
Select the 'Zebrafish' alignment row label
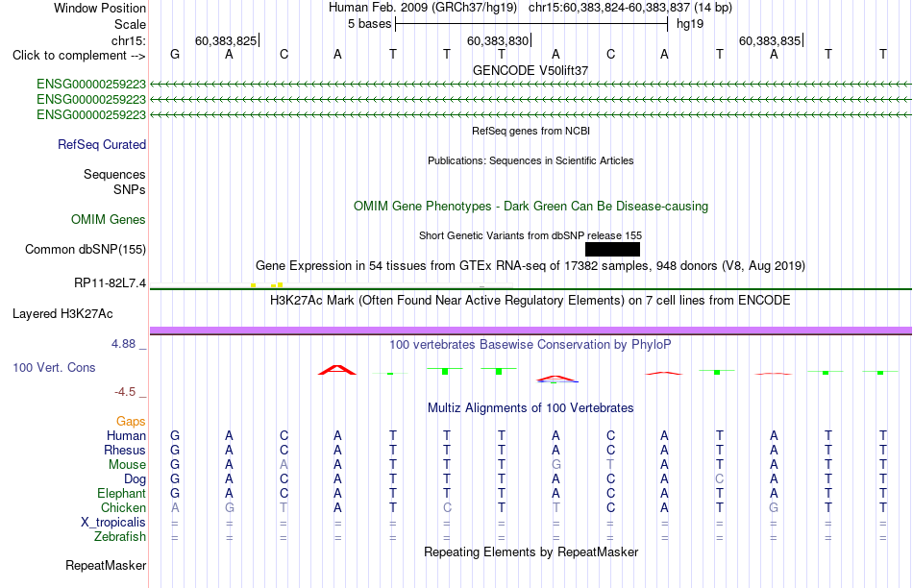click(120, 536)
